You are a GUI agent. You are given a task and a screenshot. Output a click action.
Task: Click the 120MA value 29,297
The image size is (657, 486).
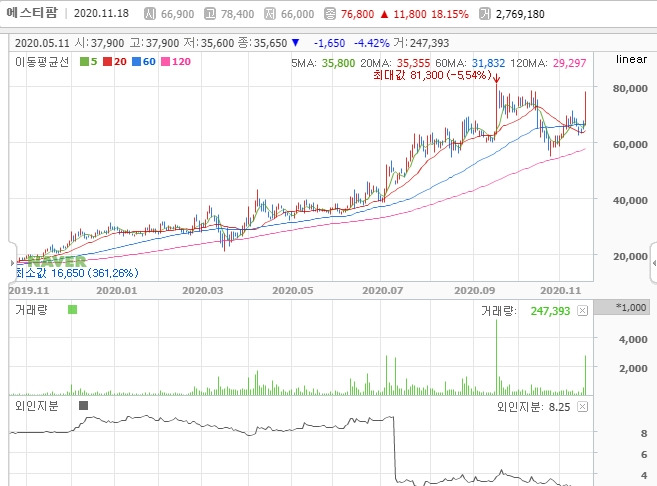coord(569,63)
